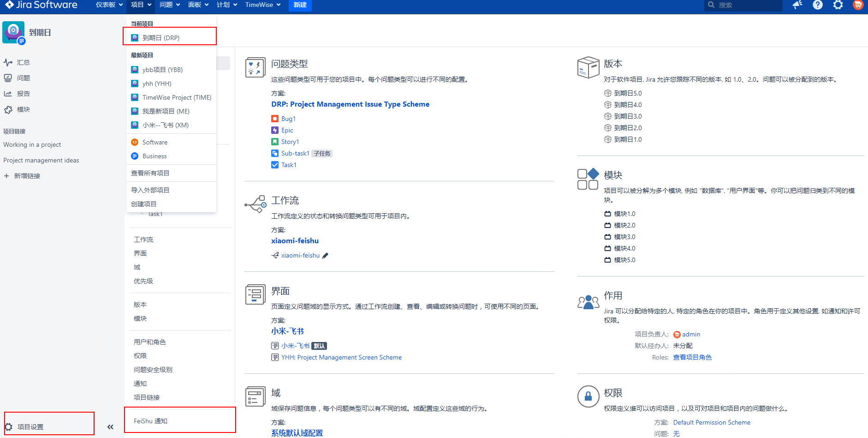Click the 新建 create button

tap(300, 5)
